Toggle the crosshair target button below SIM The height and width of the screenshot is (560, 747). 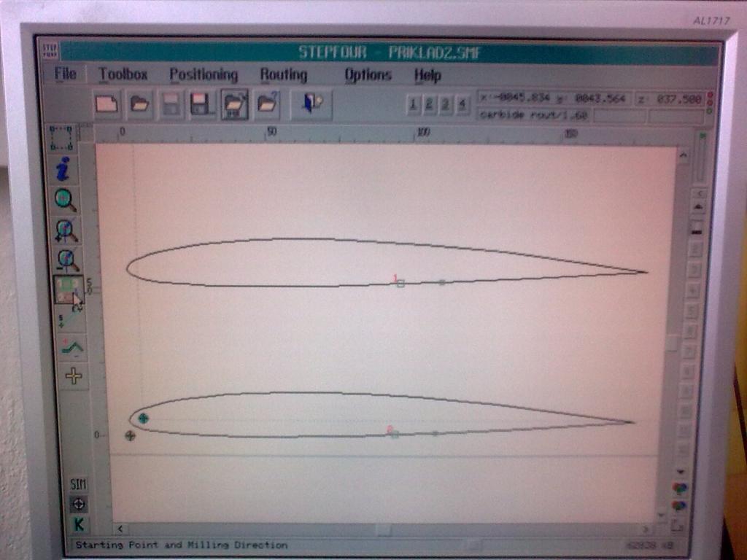(x=79, y=504)
